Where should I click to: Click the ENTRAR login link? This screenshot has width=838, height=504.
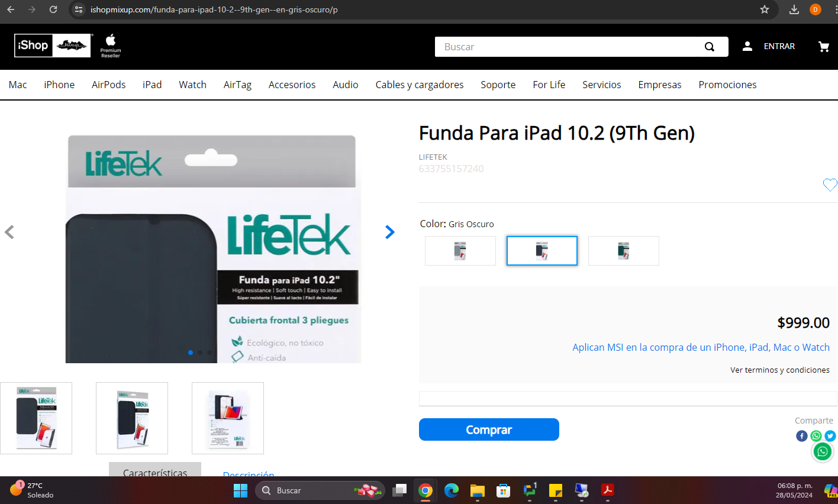(x=779, y=46)
